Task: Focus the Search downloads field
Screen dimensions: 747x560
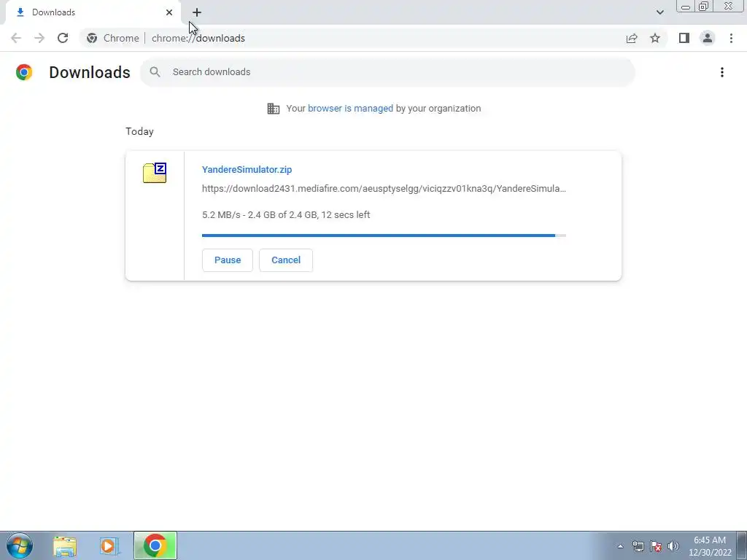Action: coord(387,72)
